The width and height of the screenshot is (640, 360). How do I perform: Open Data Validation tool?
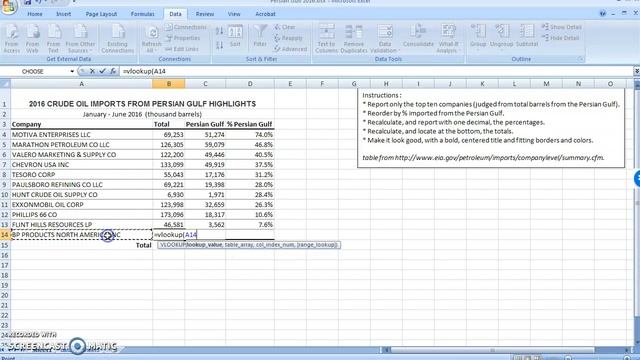coord(384,39)
